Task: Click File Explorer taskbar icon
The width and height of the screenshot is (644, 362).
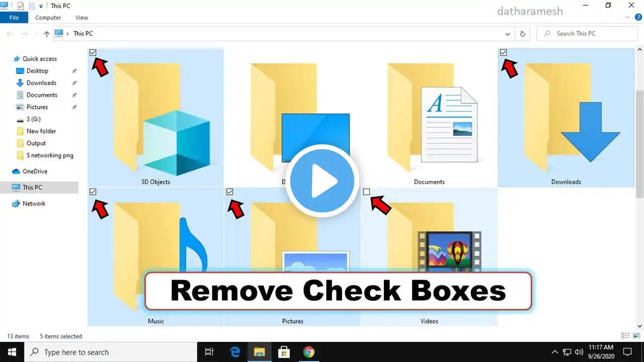Action: pos(259,352)
